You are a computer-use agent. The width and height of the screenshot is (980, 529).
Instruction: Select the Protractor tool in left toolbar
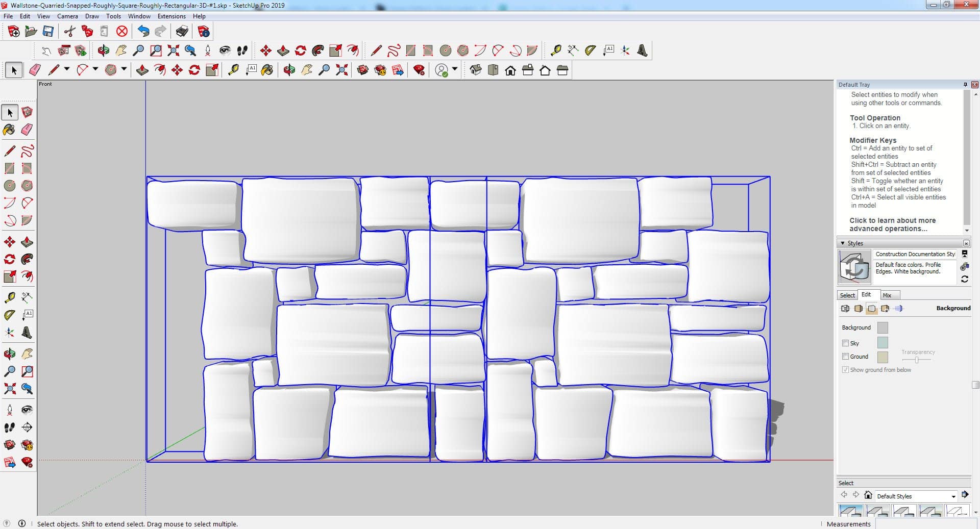(x=9, y=315)
